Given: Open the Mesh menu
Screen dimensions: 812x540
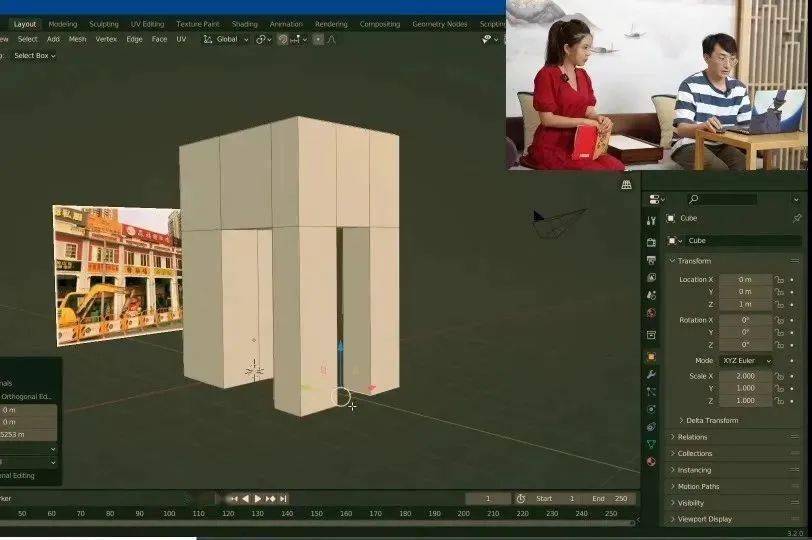Looking at the screenshot, I should tap(77, 39).
